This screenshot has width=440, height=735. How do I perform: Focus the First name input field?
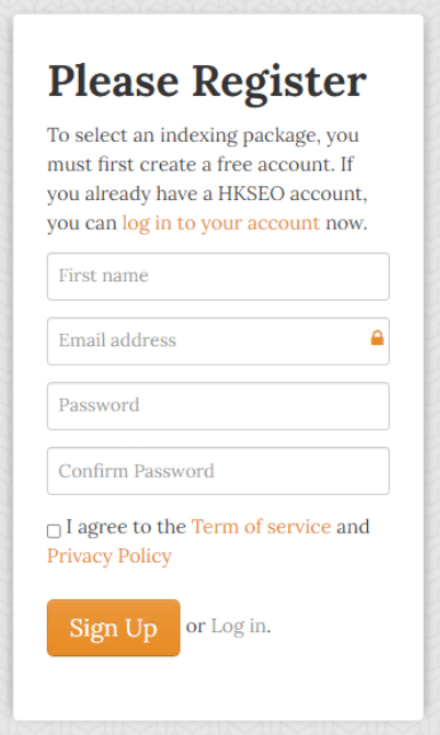point(218,276)
